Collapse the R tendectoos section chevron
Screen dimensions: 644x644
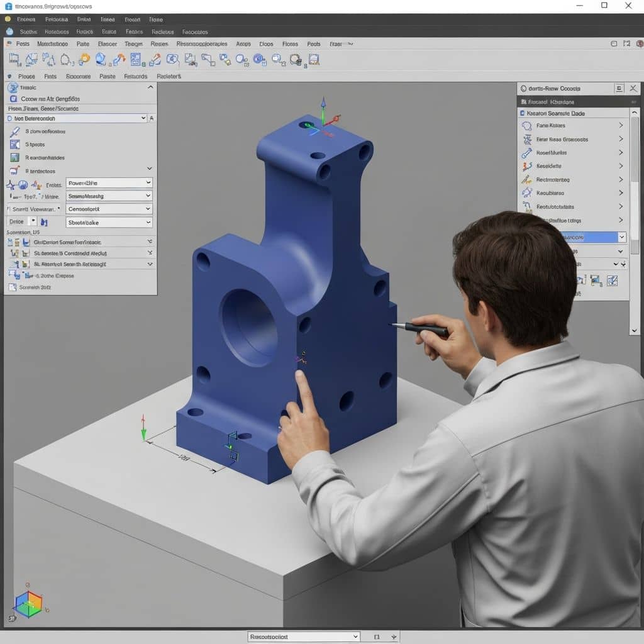point(149,168)
